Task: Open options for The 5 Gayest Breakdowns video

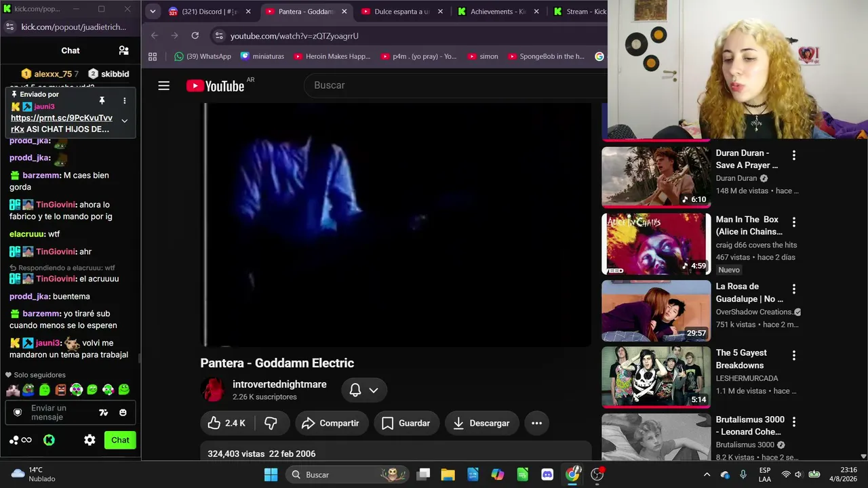Action: click(x=794, y=355)
